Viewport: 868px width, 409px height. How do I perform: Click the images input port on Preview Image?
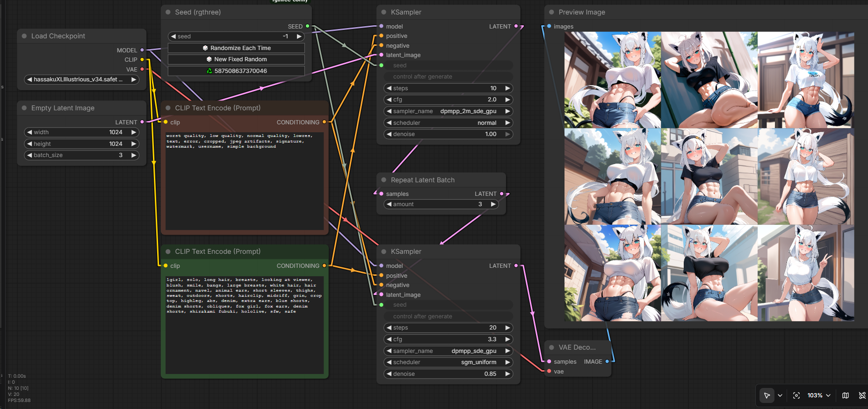point(549,26)
